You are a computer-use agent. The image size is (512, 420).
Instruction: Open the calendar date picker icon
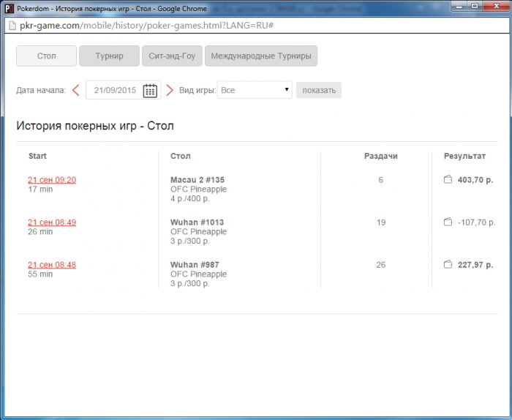150,91
